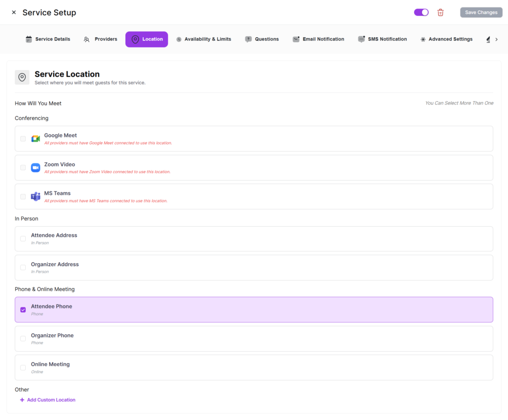The height and width of the screenshot is (420, 508).
Task: Click the calendar icon on Service Details tab
Action: pyautogui.click(x=29, y=39)
